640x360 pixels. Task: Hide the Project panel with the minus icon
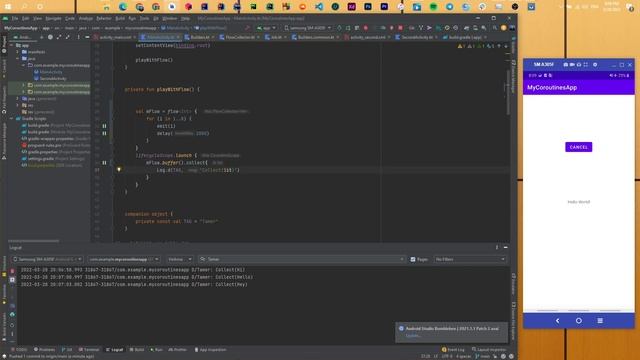click(x=87, y=37)
